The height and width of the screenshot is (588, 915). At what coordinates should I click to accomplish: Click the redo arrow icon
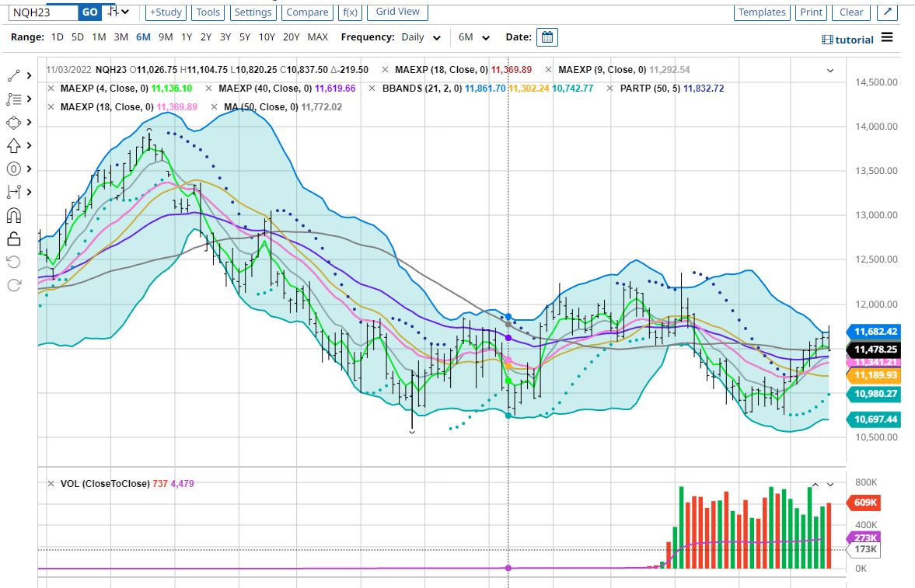coord(13,285)
